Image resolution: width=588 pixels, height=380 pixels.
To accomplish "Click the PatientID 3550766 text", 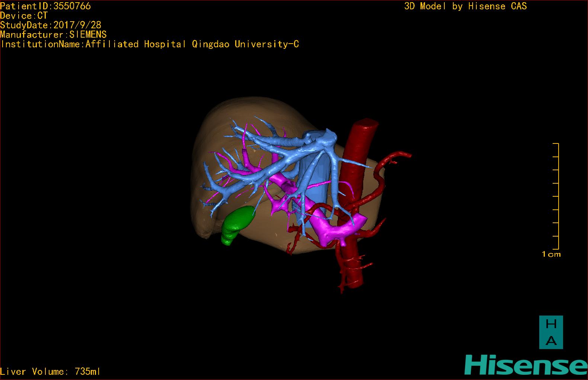I will (x=45, y=6).
